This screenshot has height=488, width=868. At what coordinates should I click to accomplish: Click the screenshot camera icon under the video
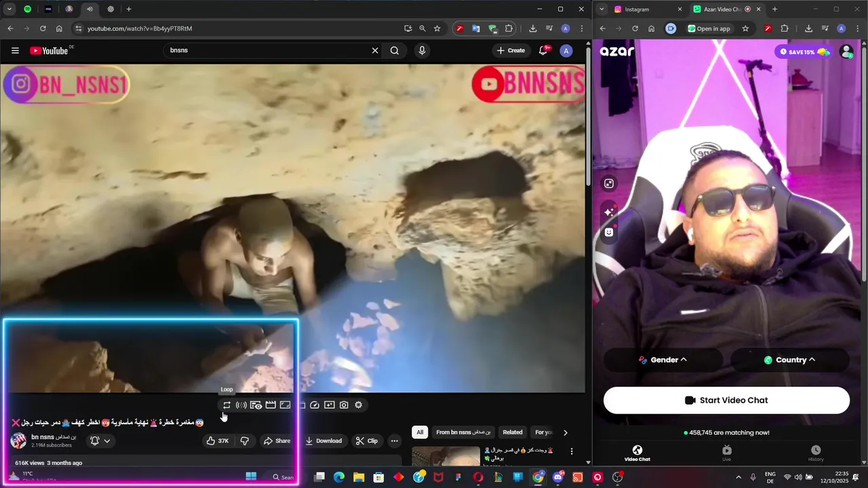tap(344, 405)
